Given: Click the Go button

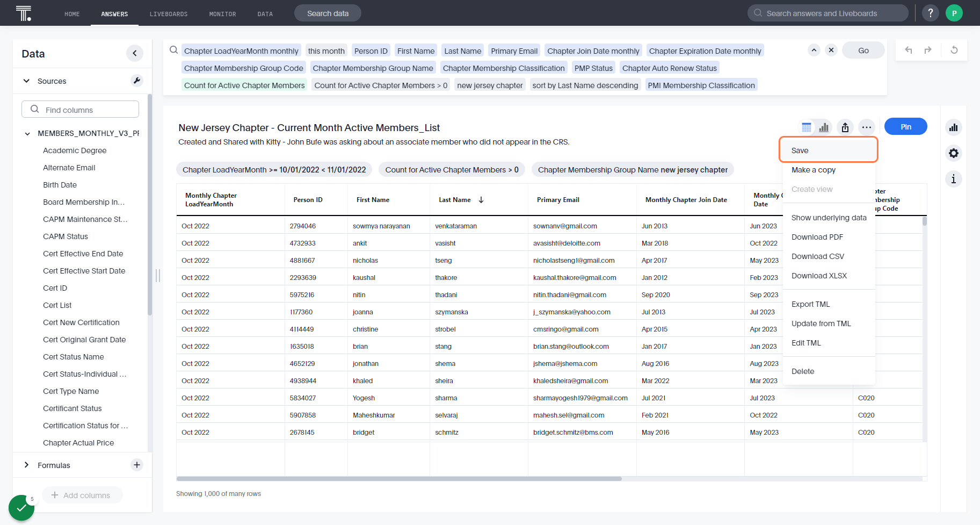Looking at the screenshot, I should click(x=863, y=50).
